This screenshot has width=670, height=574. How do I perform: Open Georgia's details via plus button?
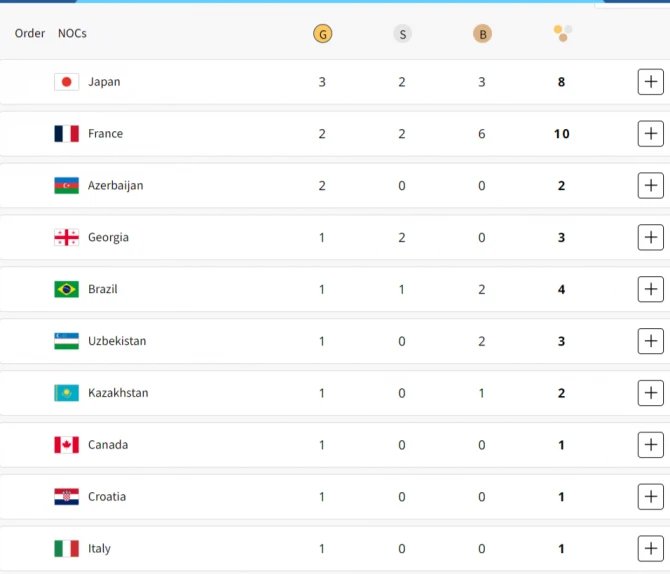[650, 237]
